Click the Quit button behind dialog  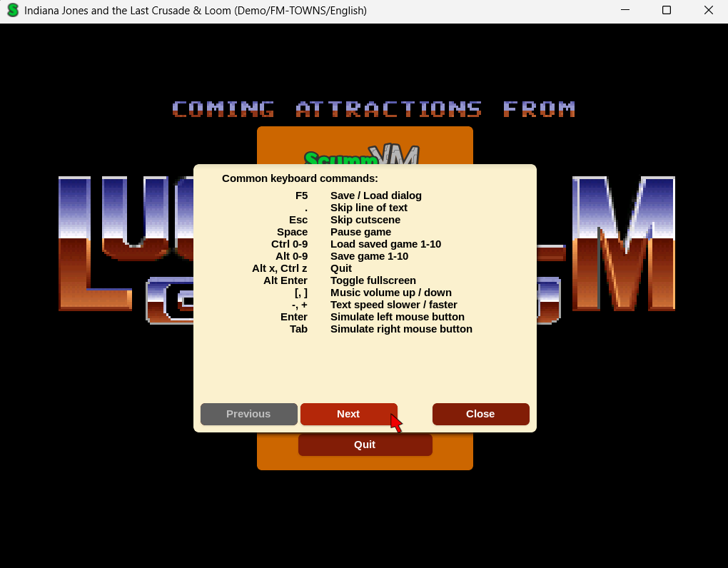point(365,445)
